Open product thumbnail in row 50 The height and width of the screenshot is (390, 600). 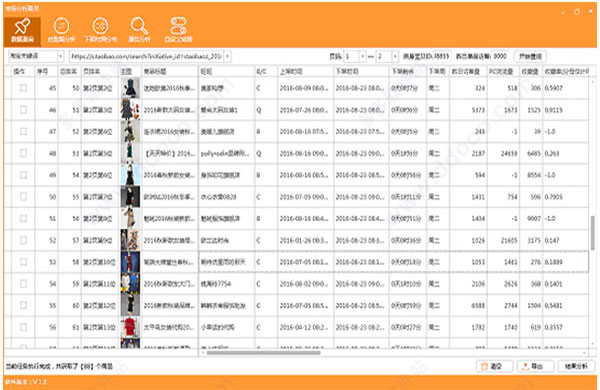point(130,197)
